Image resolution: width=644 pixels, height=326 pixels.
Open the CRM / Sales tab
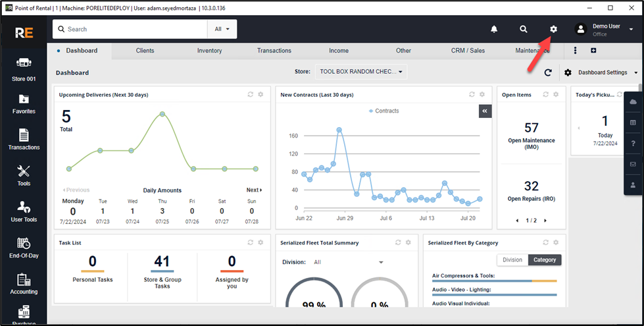pos(468,51)
